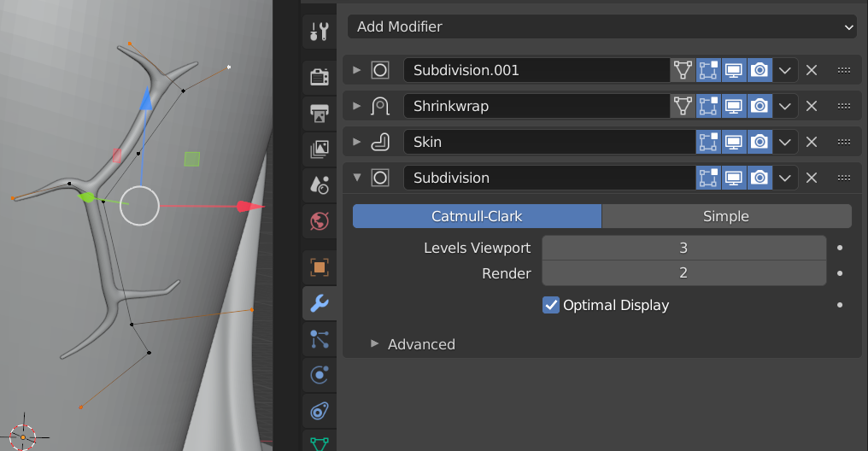Screen dimensions: 868x451
Task: Click the Subdivision drag handle
Action: click(843, 178)
